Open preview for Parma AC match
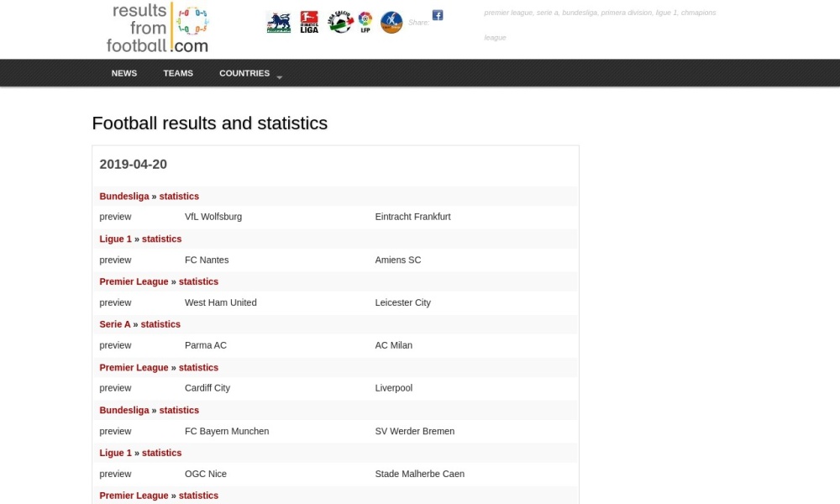The width and height of the screenshot is (840, 504). pos(115,345)
